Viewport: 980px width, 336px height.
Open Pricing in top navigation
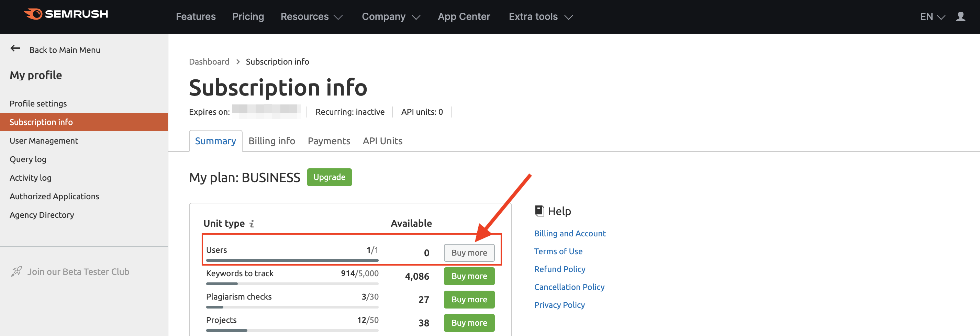click(x=248, y=17)
